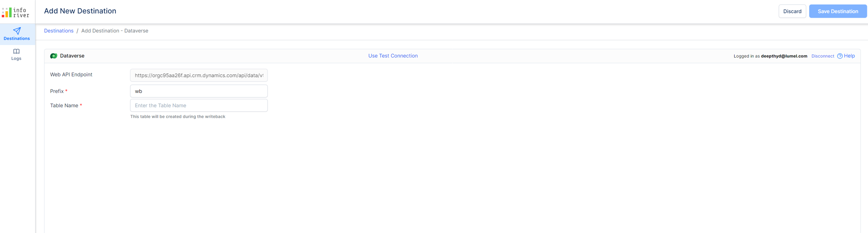This screenshot has width=868, height=233.
Task: Open Destinations via paper plane icon
Action: pyautogui.click(x=17, y=31)
